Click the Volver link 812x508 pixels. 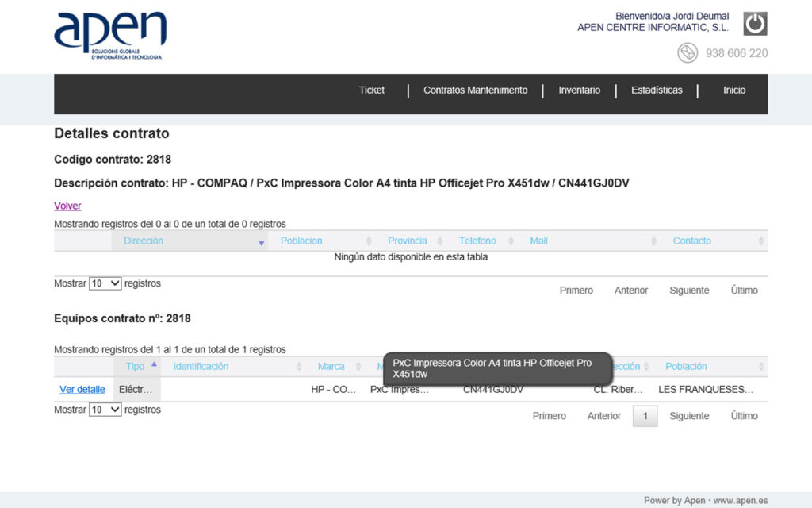(x=67, y=206)
